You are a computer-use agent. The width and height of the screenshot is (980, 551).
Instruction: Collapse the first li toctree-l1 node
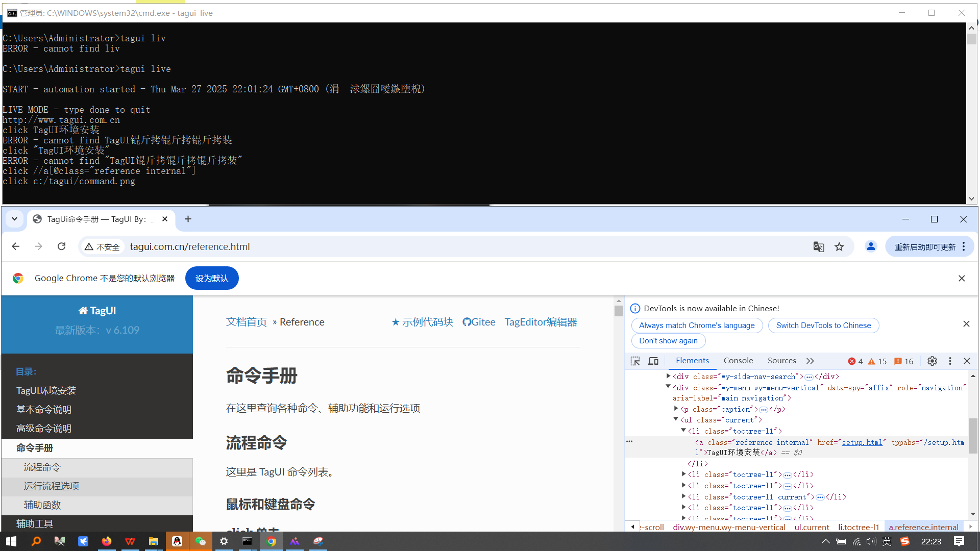(683, 431)
